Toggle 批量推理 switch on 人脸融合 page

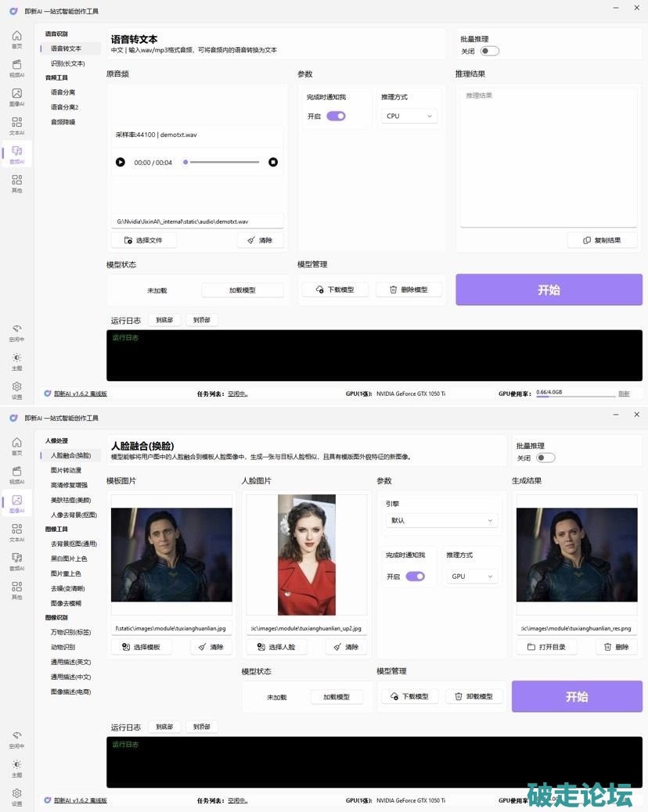[x=545, y=458]
